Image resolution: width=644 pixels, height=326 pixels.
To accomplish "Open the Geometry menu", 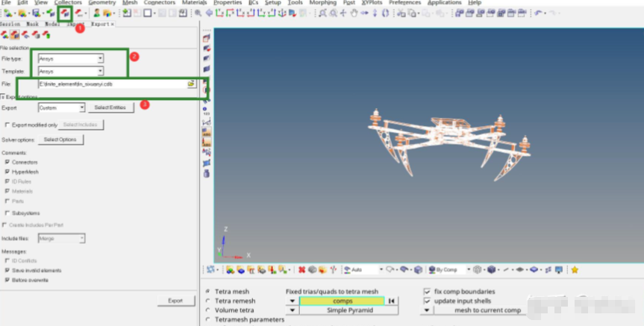I will [101, 3].
